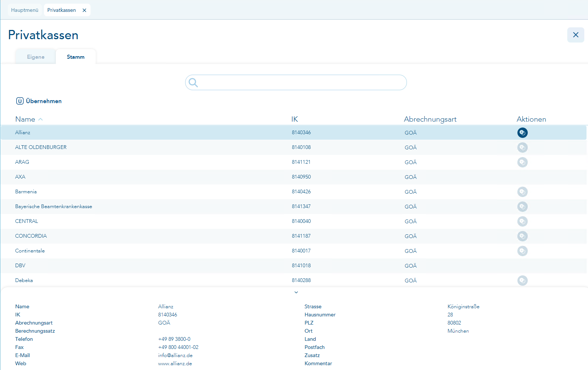Close the Privatkassen tab with its X
Screen dimensions: 588x370
pos(84,10)
